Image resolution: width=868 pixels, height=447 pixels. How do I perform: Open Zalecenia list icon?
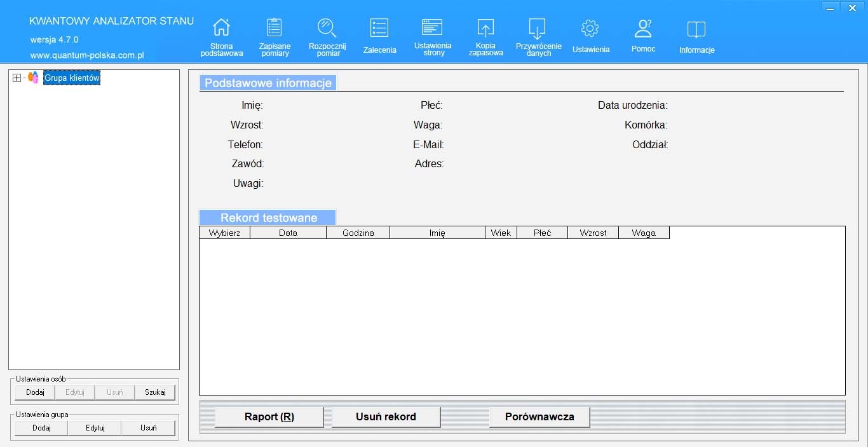379,28
